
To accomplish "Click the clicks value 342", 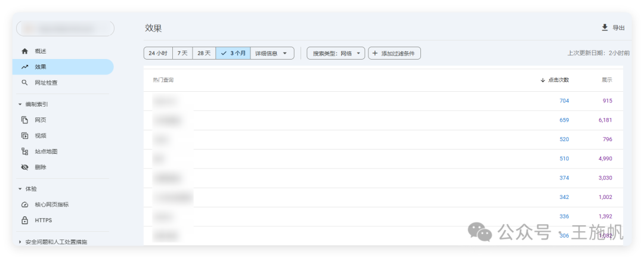I will coord(564,197).
